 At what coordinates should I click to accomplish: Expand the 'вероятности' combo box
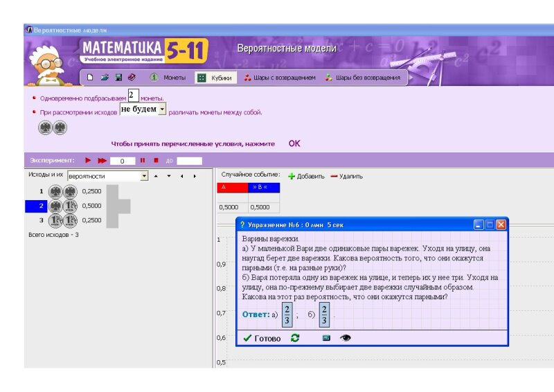coord(144,176)
